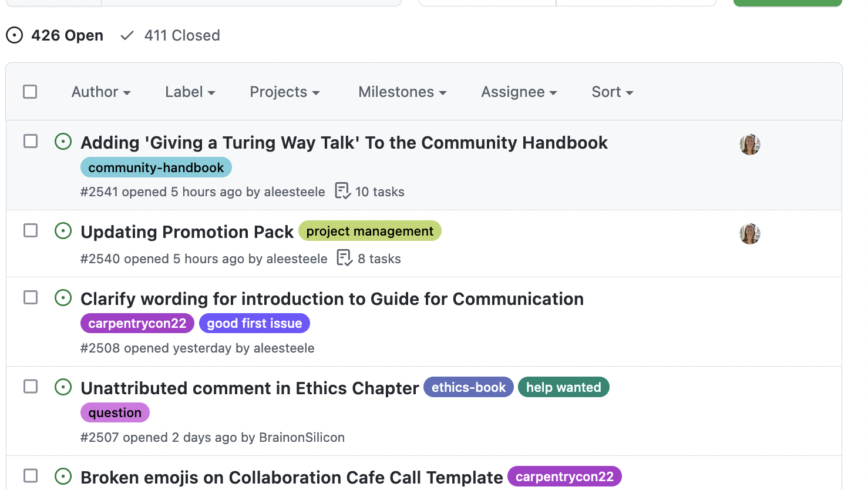Open the Projects filter dropdown
The width and height of the screenshot is (868, 490).
pos(285,92)
